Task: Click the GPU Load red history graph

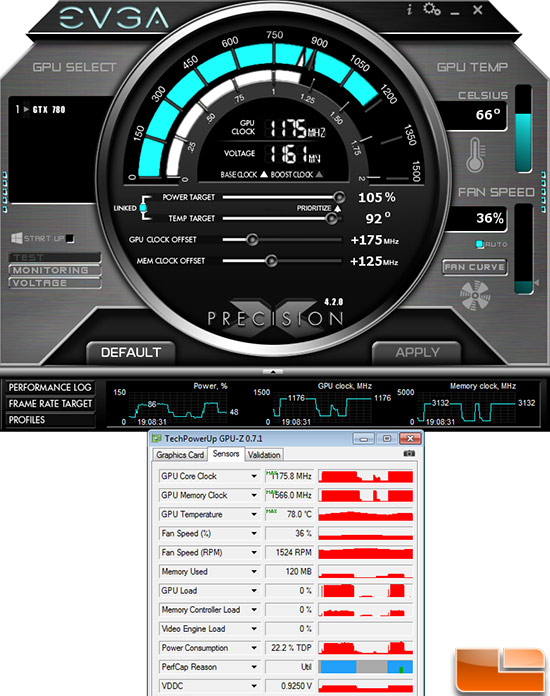Action: point(366,591)
